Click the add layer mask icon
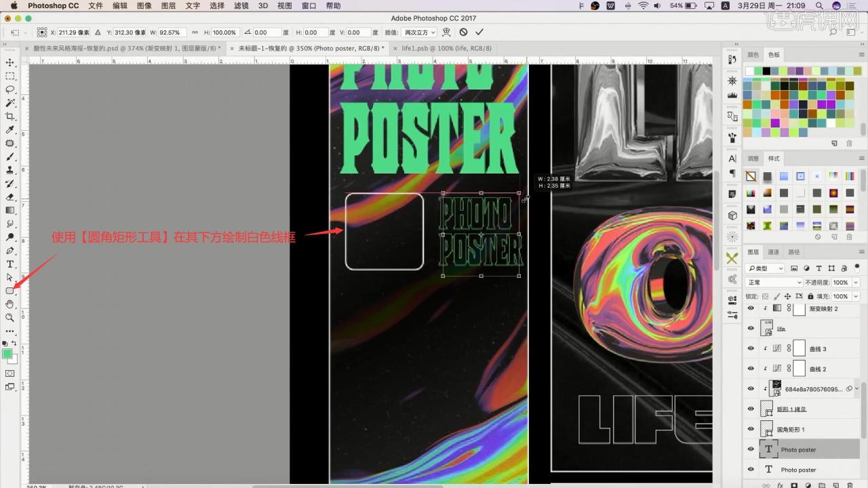The width and height of the screenshot is (868, 488). tap(795, 485)
